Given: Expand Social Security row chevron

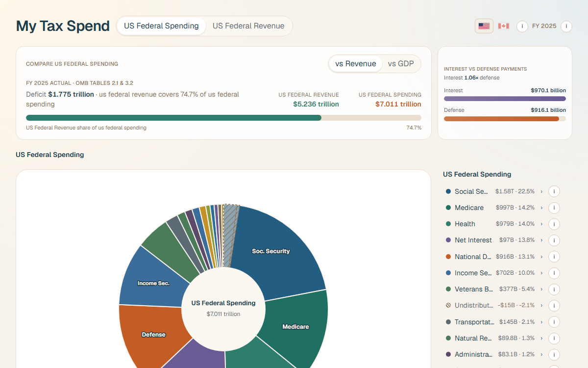Looking at the screenshot, I should pyautogui.click(x=541, y=191).
